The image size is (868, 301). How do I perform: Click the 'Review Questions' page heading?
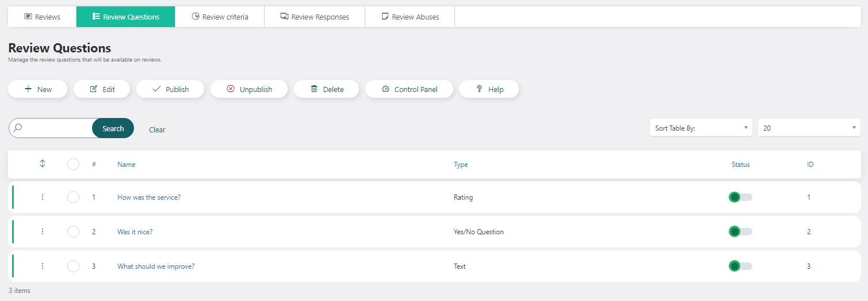click(60, 48)
